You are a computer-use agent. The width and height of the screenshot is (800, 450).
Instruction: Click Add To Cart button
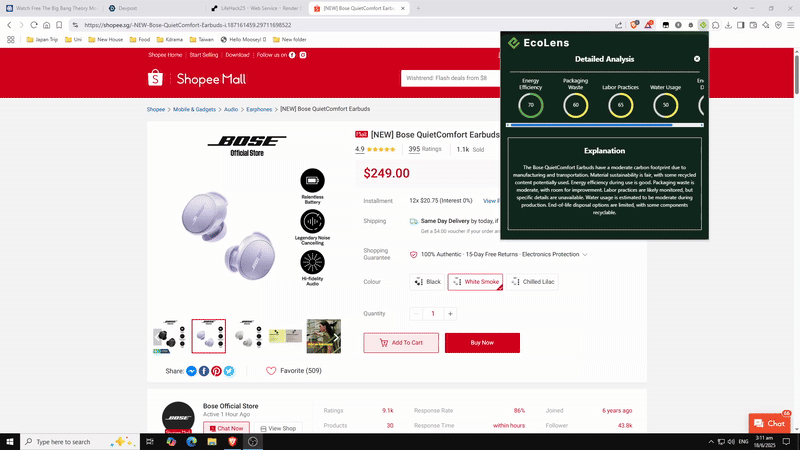tap(401, 343)
